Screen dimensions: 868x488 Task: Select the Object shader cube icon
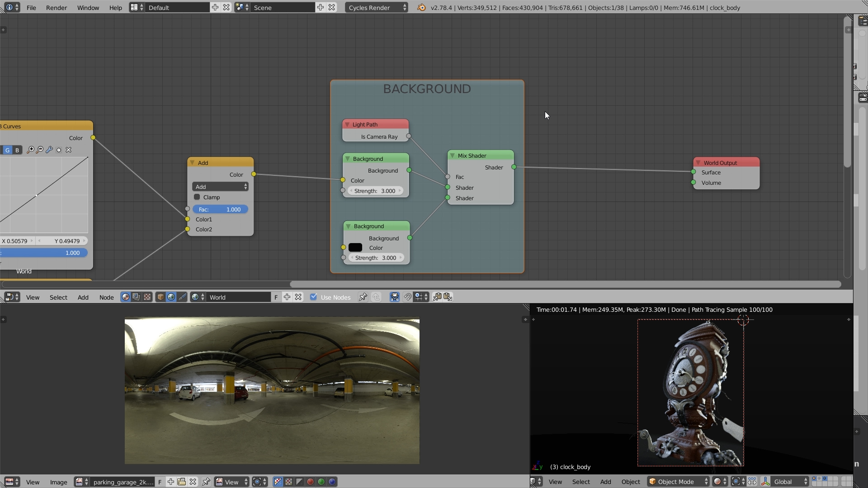pos(160,297)
